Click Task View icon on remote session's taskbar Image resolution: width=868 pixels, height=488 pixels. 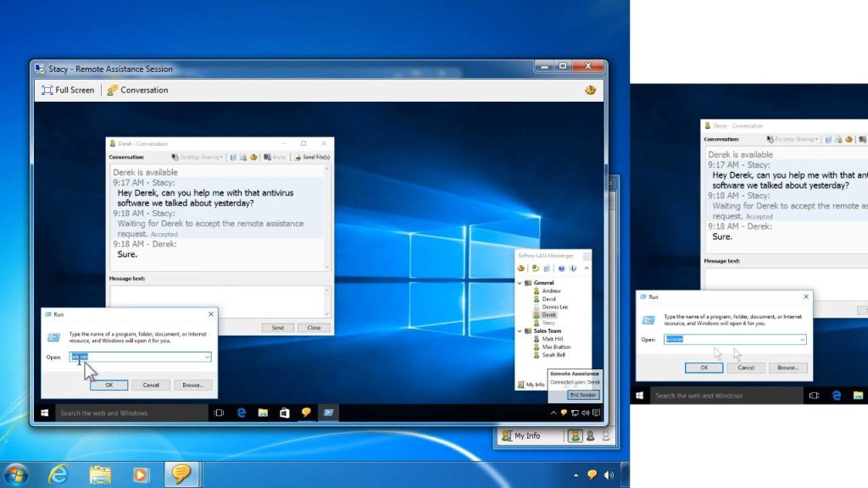click(220, 413)
